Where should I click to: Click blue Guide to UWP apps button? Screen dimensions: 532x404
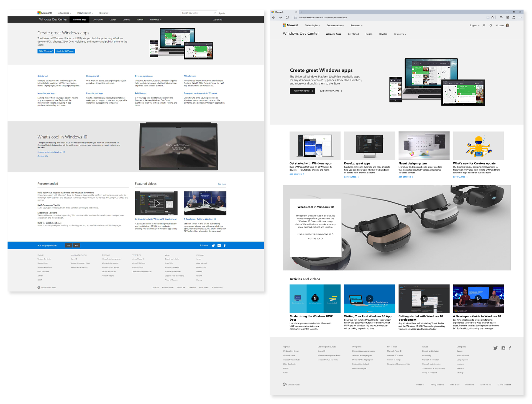(x=65, y=51)
